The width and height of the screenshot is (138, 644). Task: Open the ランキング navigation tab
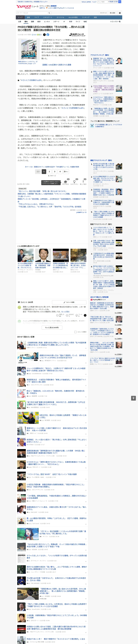coord(86,17)
